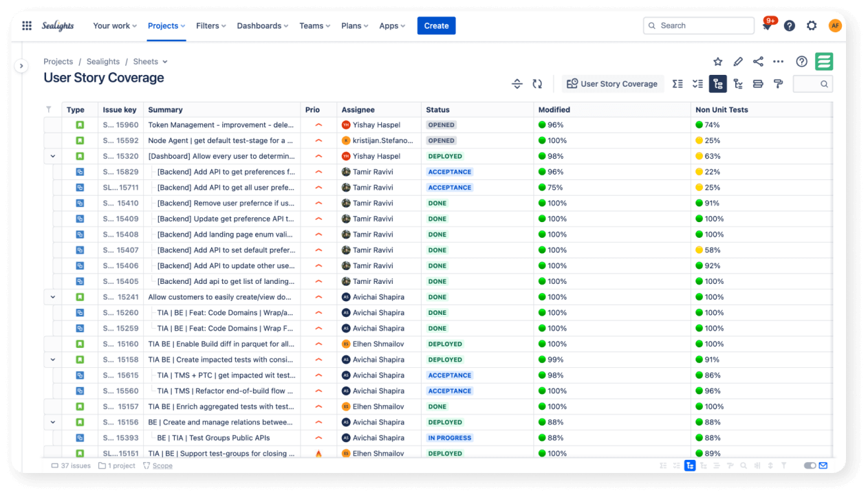Select the formatting paint roller toolbar icon
The width and height of the screenshot is (868, 495).
[x=778, y=83]
